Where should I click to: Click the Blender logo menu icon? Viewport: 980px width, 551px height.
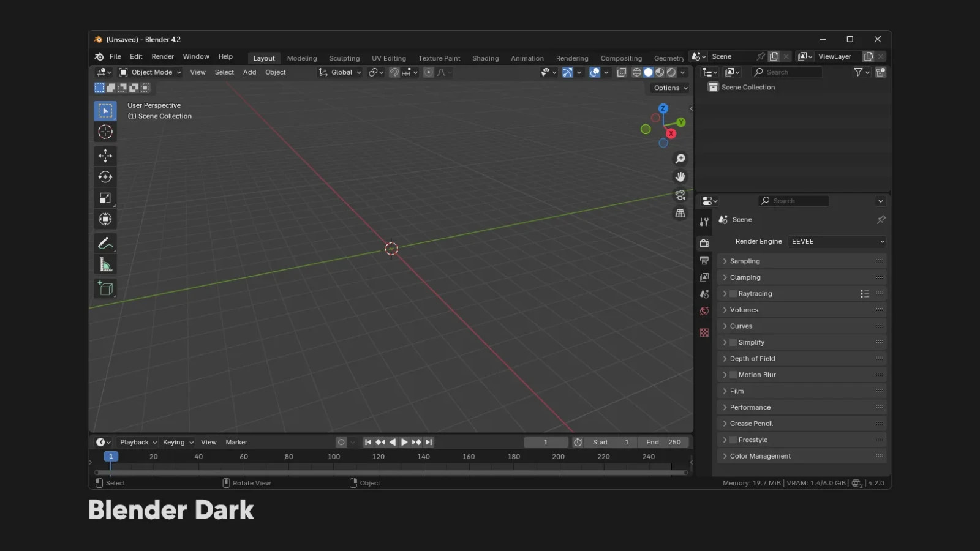pyautogui.click(x=99, y=56)
